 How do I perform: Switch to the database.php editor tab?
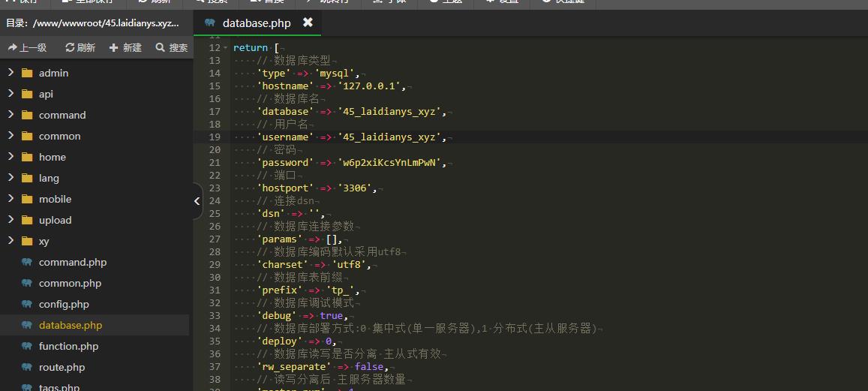257,23
